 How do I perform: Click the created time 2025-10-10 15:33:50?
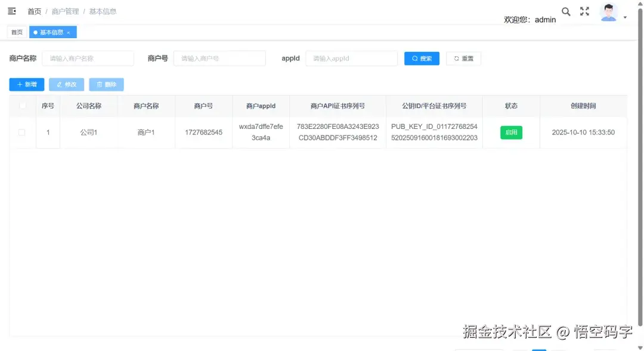pyautogui.click(x=583, y=133)
